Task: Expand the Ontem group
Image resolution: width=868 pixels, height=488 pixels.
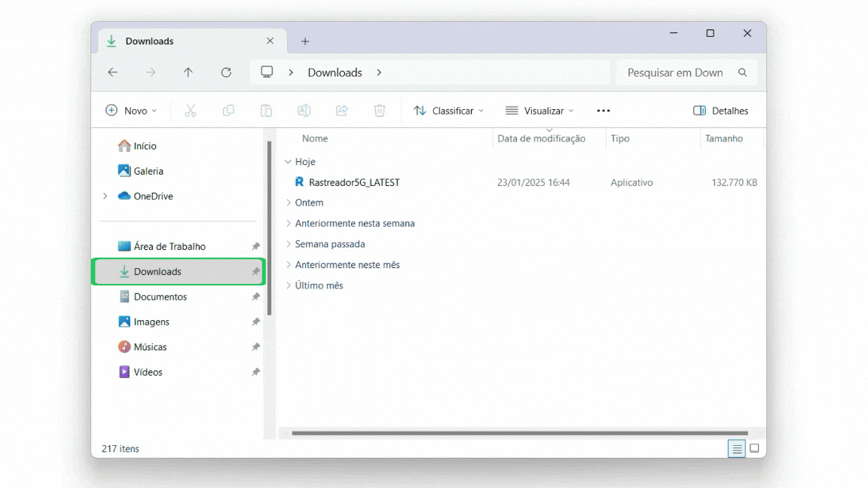Action: tap(288, 203)
